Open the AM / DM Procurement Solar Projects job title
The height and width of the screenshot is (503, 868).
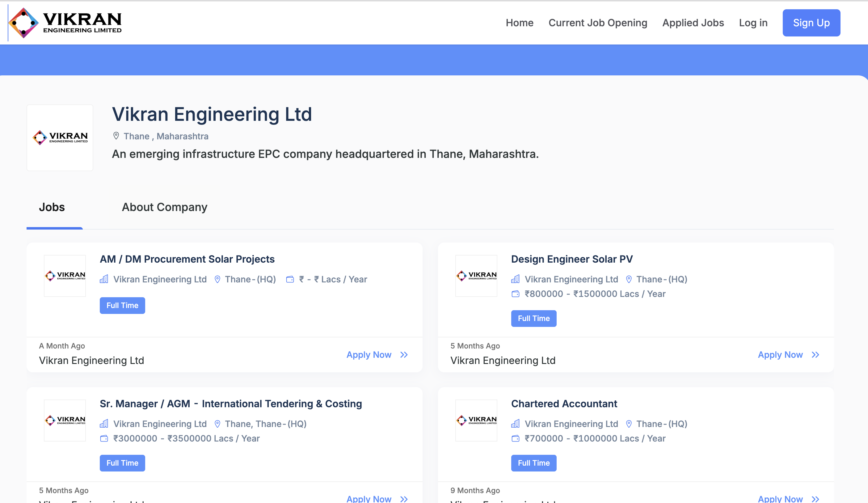pyautogui.click(x=187, y=259)
